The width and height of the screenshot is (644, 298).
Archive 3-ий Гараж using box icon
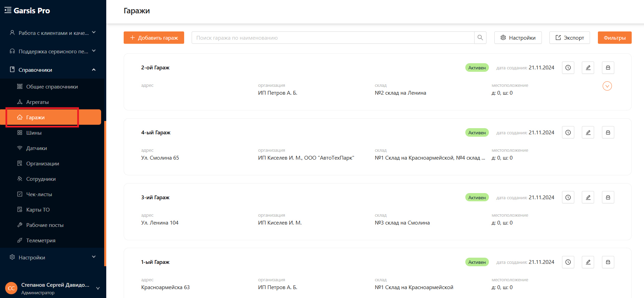[x=608, y=198]
